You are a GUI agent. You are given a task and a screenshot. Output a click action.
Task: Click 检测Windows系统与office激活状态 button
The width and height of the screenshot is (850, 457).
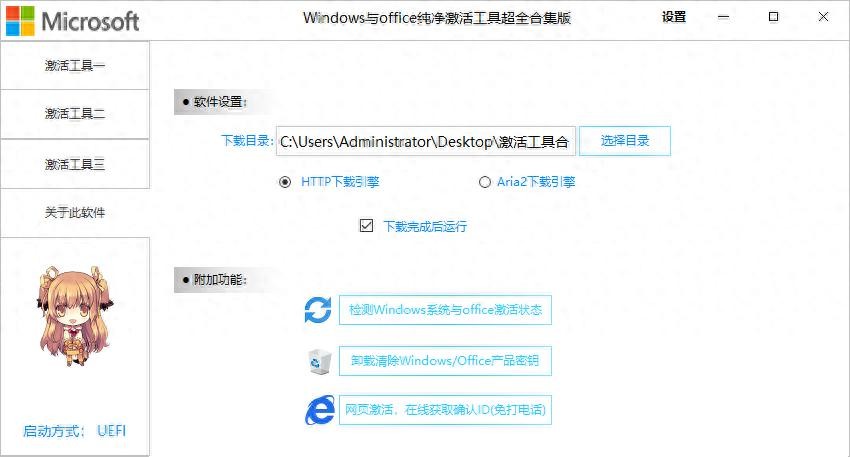click(x=445, y=310)
